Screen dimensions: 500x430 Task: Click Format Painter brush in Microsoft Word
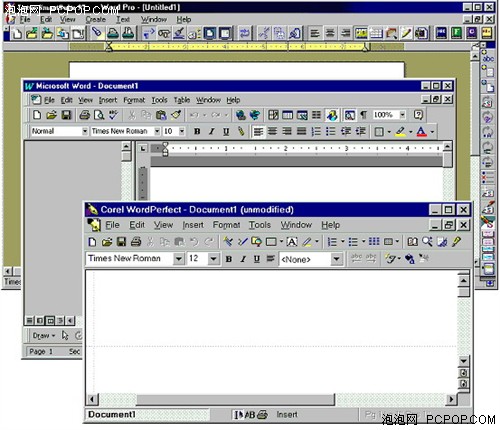click(176, 115)
